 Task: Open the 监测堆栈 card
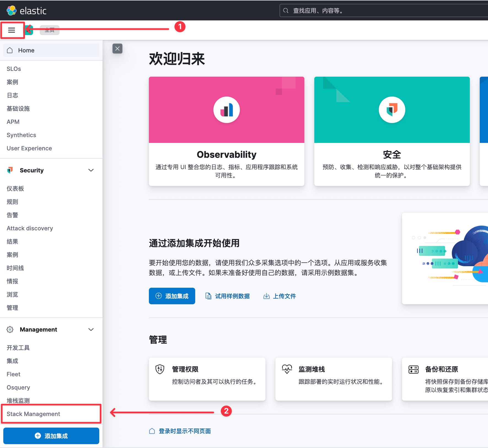tap(334, 379)
